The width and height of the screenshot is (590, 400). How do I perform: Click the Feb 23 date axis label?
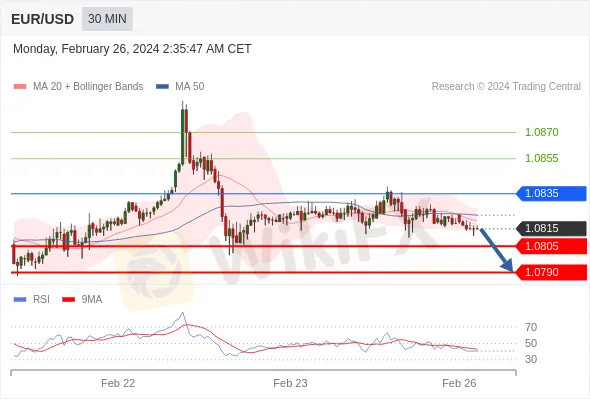pyautogui.click(x=290, y=383)
